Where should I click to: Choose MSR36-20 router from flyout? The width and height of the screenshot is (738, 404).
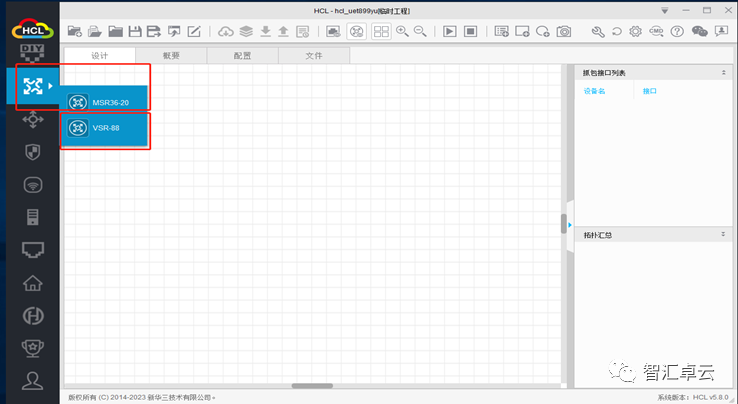point(104,102)
